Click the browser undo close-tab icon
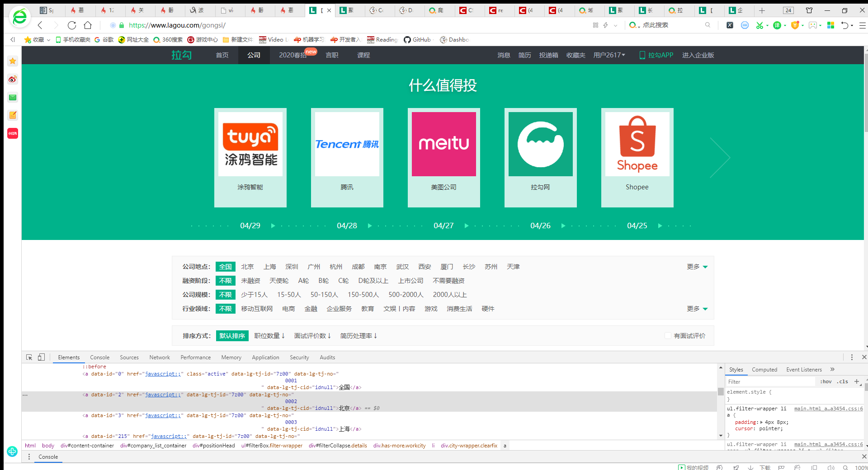Image resolution: width=868 pixels, height=470 pixels. [x=844, y=25]
